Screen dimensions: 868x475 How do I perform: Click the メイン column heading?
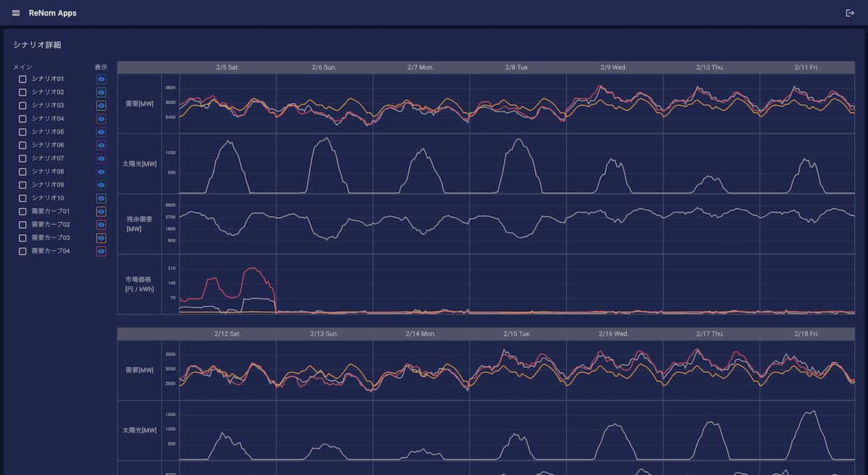pos(22,67)
